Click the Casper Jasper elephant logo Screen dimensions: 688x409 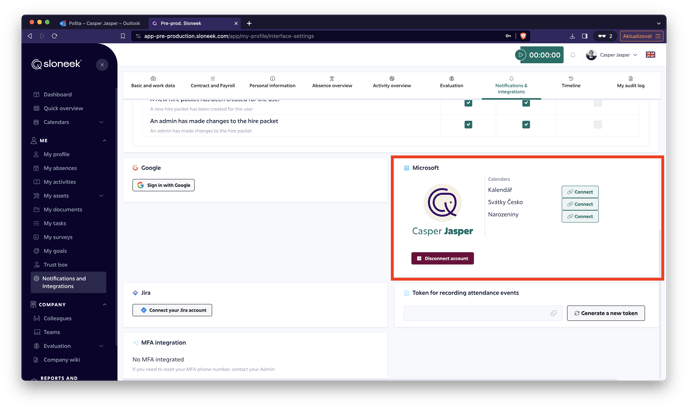pos(442,203)
